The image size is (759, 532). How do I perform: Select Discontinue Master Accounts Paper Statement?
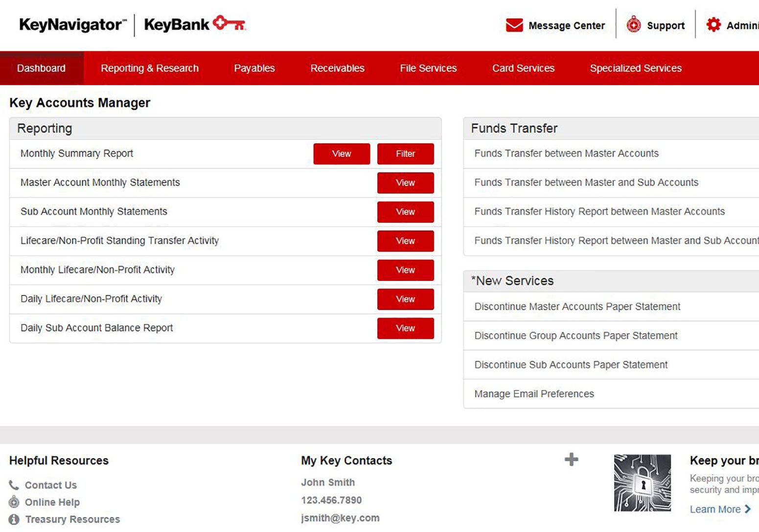coord(577,306)
